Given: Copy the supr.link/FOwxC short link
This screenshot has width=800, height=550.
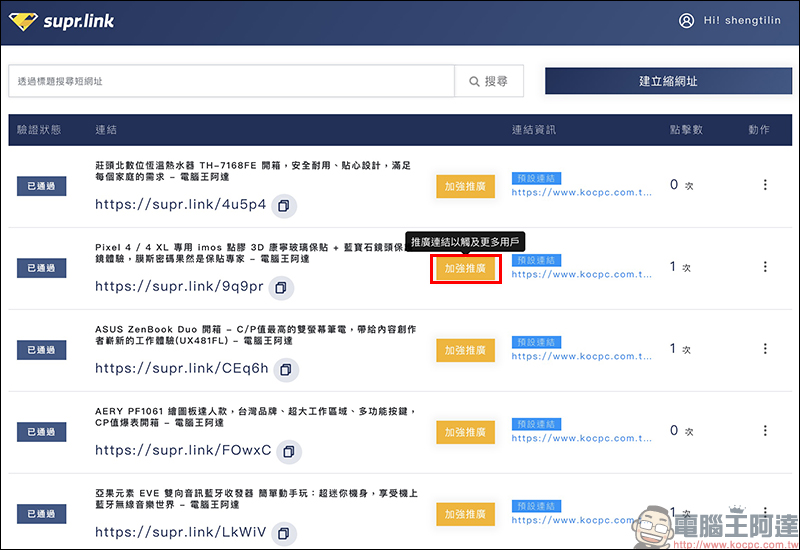Looking at the screenshot, I should [289, 452].
